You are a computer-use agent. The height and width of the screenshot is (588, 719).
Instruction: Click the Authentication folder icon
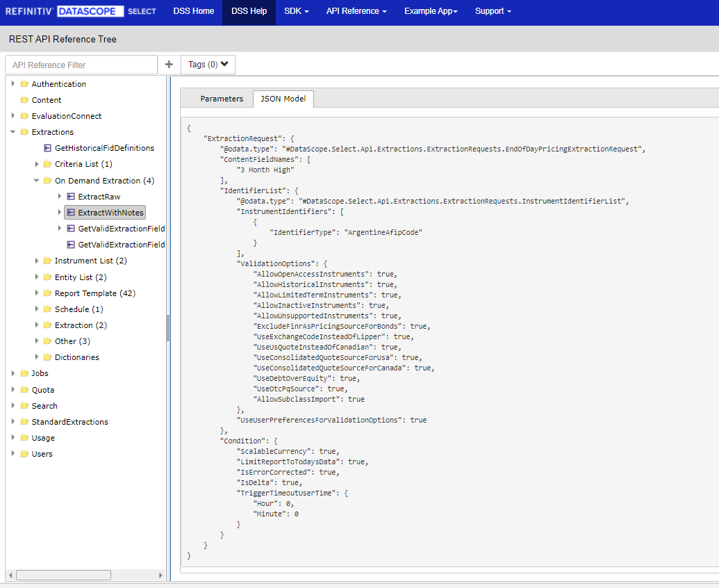[25, 84]
